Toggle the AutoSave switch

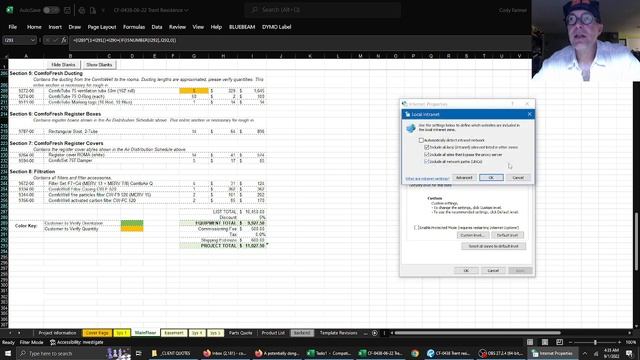tap(51, 10)
